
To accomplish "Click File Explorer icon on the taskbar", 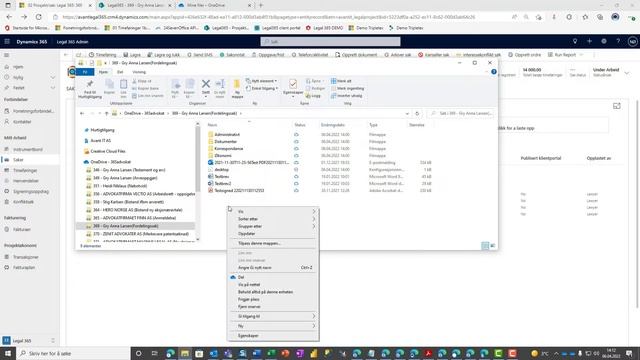I will 185,353.
